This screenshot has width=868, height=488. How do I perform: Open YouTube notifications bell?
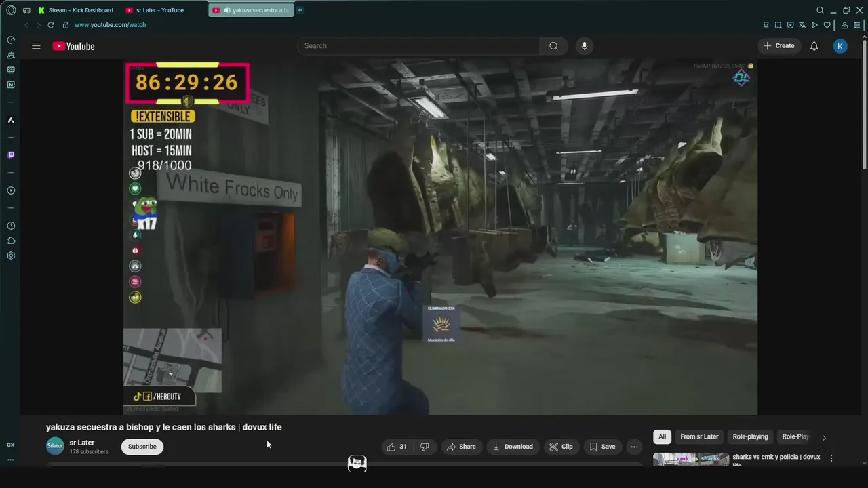pos(814,46)
